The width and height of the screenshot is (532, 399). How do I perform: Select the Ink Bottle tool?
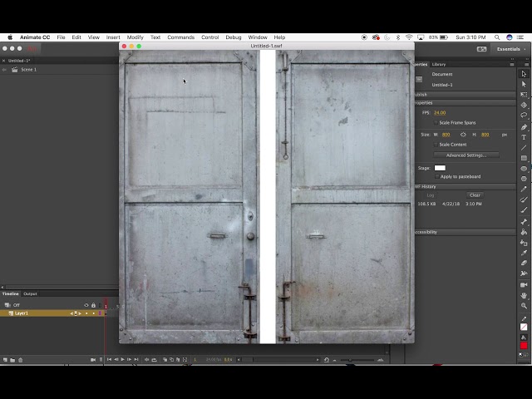click(x=524, y=243)
